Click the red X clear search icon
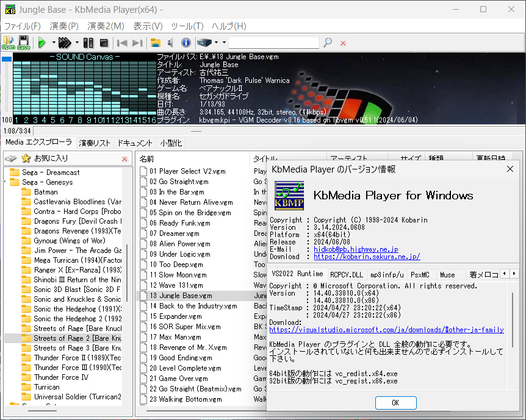The height and width of the screenshot is (420, 526). click(x=343, y=43)
